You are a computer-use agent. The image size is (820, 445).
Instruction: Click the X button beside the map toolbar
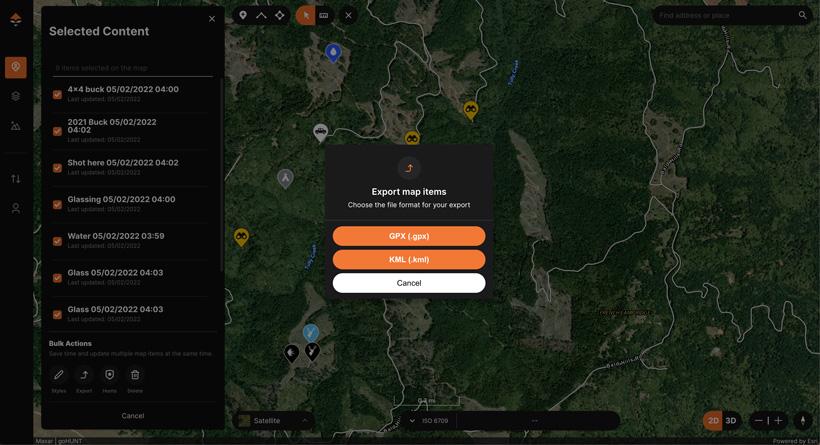pos(348,15)
